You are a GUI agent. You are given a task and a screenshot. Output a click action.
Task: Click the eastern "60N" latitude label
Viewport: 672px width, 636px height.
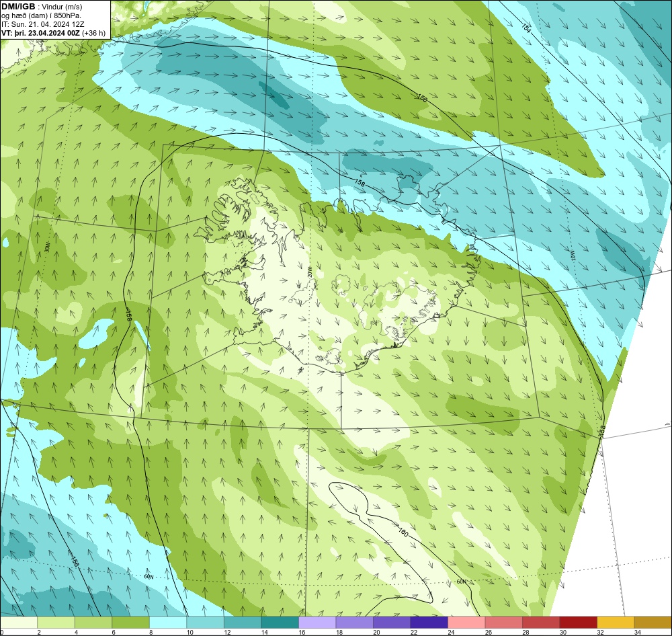(461, 582)
